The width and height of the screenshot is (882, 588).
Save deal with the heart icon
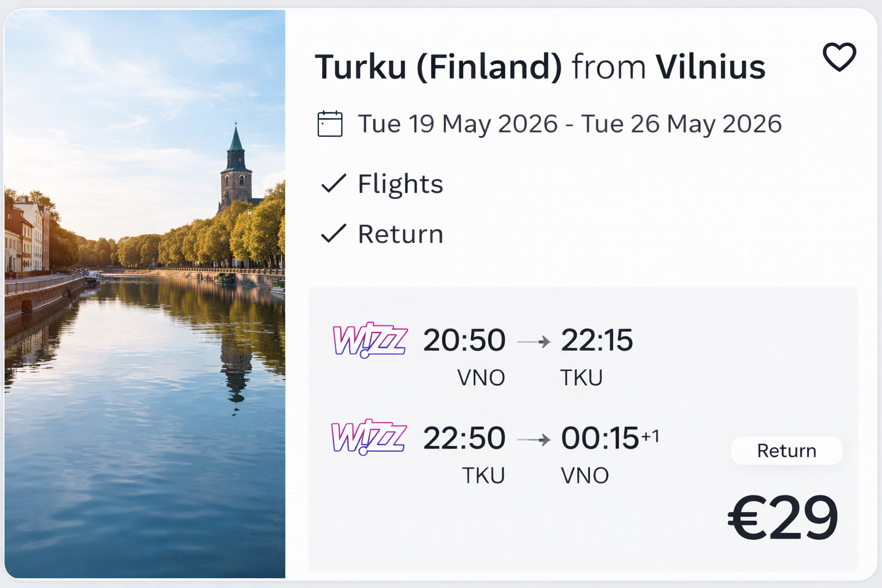(839, 57)
